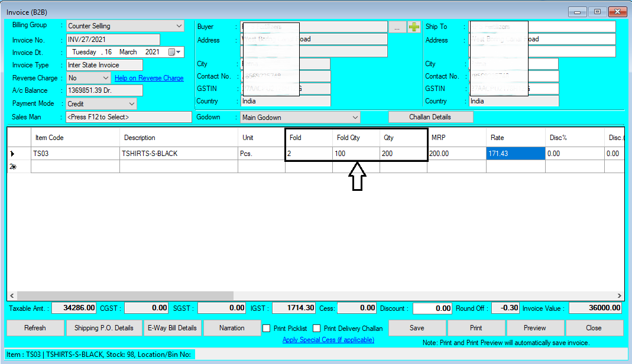
Task: Click Apply Special Cess link
Action: click(x=328, y=340)
